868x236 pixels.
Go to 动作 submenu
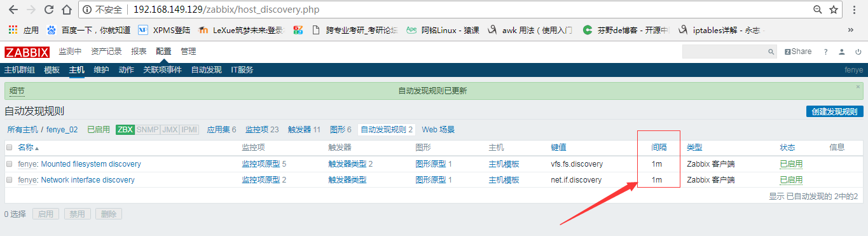click(126, 70)
